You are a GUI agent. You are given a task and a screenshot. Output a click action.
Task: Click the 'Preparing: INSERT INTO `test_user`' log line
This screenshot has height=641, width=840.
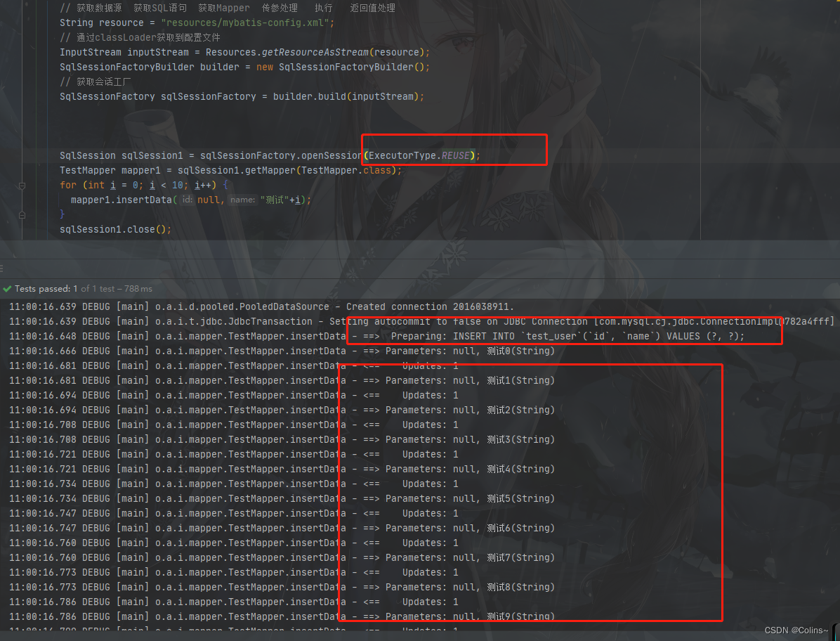coord(376,336)
